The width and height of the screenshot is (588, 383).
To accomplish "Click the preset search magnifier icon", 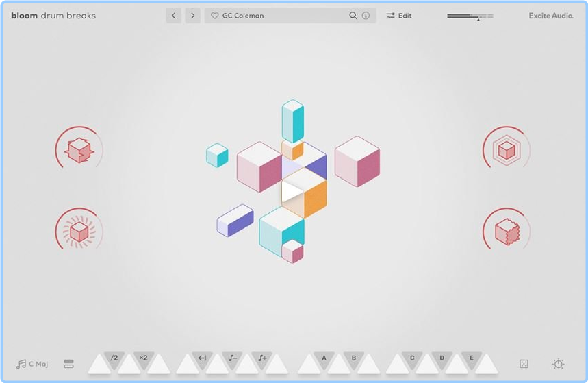I will [353, 16].
